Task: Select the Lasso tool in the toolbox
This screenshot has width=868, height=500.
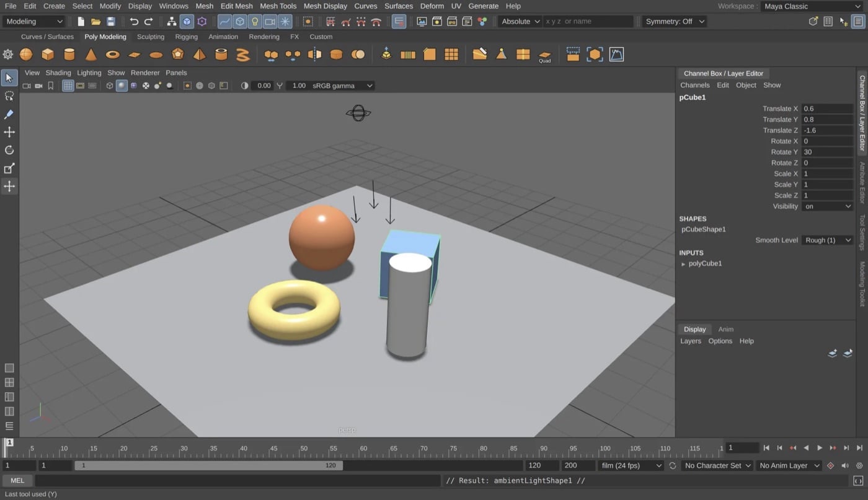Action: tap(9, 96)
